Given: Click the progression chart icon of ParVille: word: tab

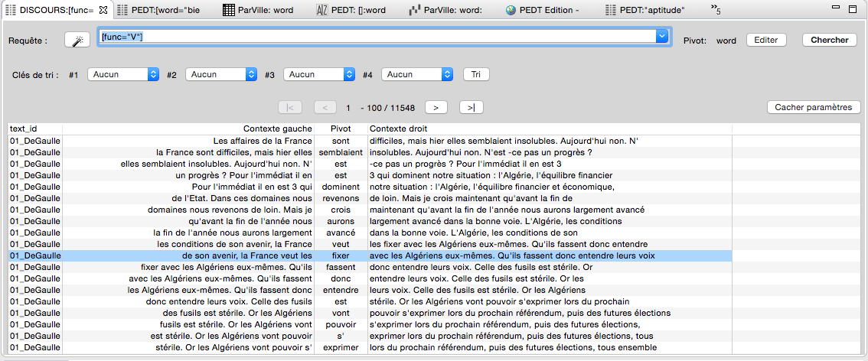Looking at the screenshot, I should [415, 9].
